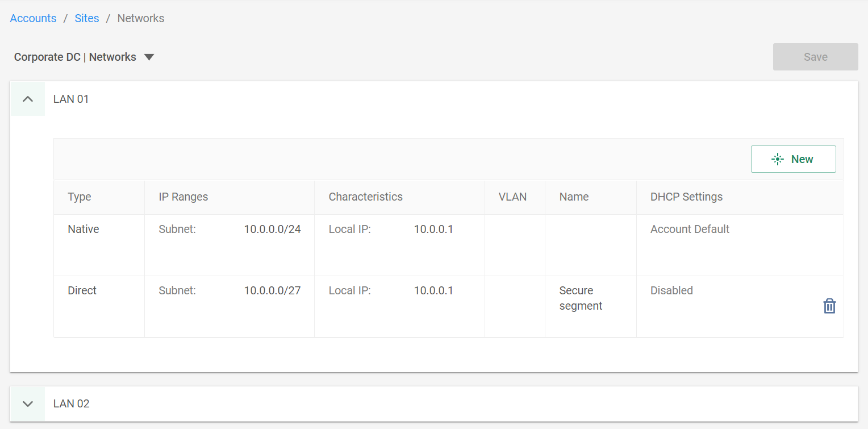Add a New network range
Screen dimensions: 868x429
coord(793,159)
